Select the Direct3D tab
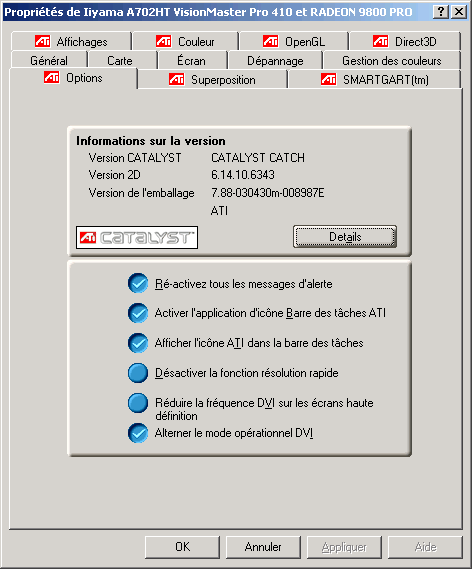 coord(405,41)
